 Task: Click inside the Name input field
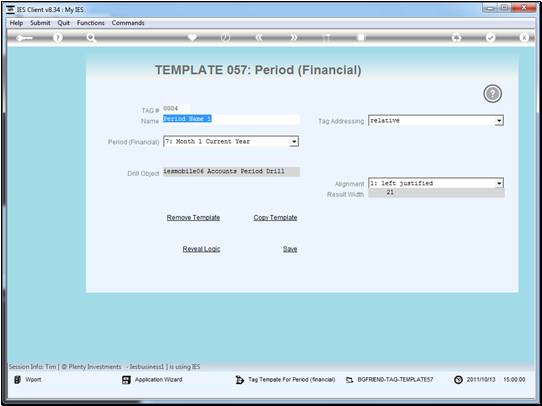tap(231, 119)
